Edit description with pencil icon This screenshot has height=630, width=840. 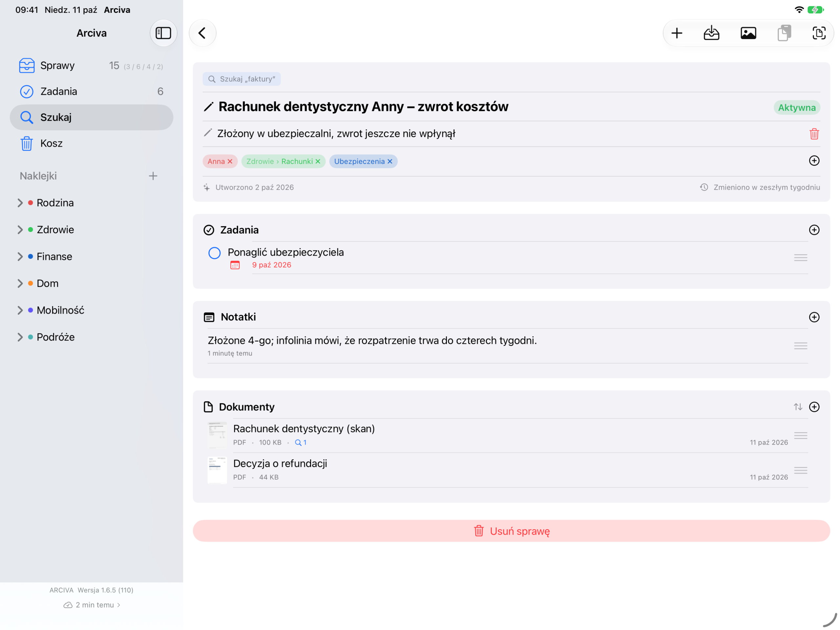(x=208, y=133)
